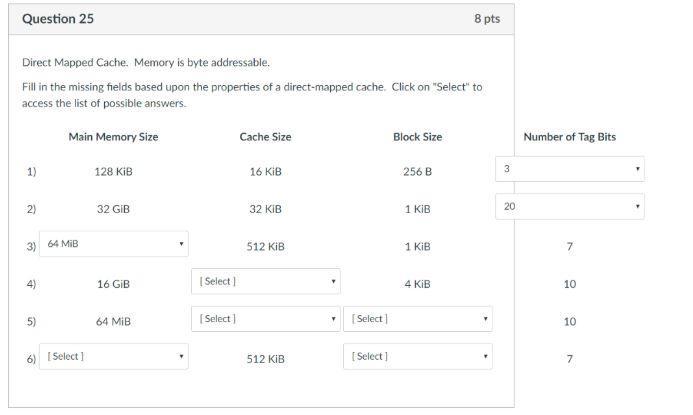Click the 16 KiB cache size value
The width and height of the screenshot is (693, 415).
(x=265, y=172)
